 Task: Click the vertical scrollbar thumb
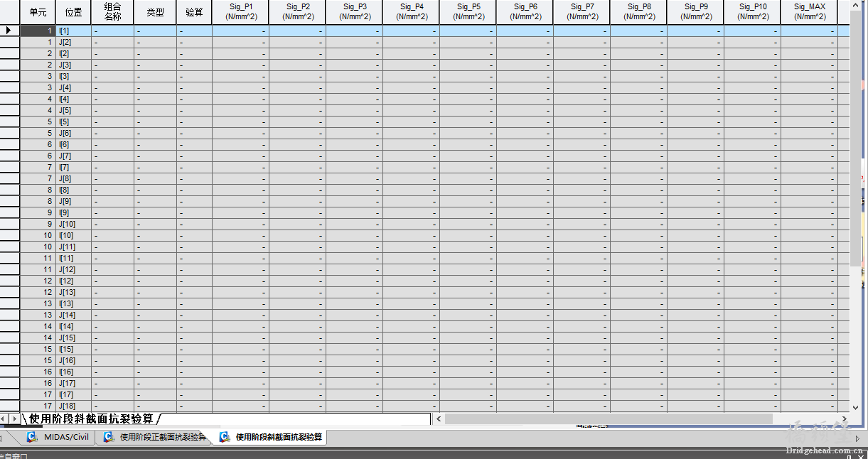coord(855,139)
